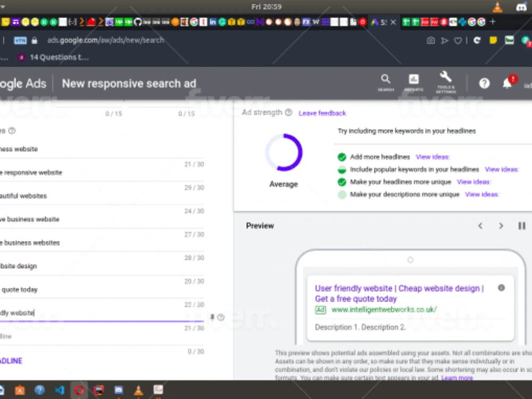The height and width of the screenshot is (399, 532).
Task: Click the headline field ending in 'ness website'
Action: (x=102, y=149)
